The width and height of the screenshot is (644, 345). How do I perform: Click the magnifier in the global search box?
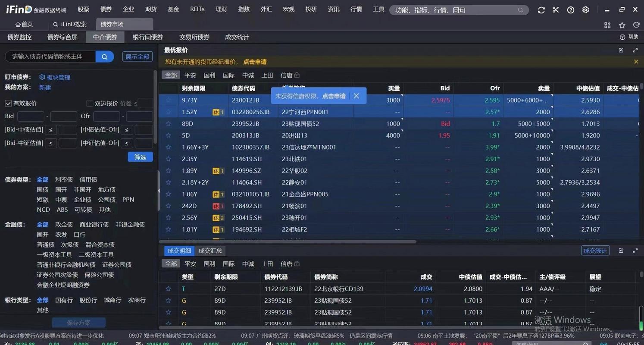521,10
